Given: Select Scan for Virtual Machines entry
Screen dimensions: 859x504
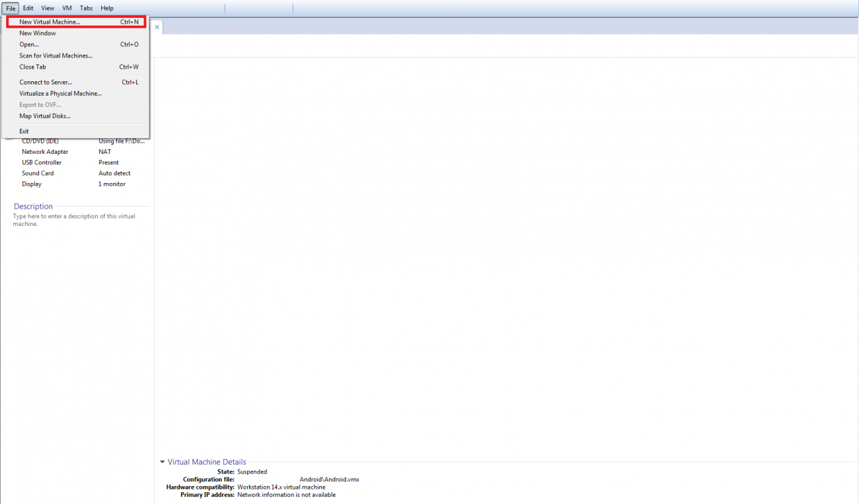Looking at the screenshot, I should (56, 55).
